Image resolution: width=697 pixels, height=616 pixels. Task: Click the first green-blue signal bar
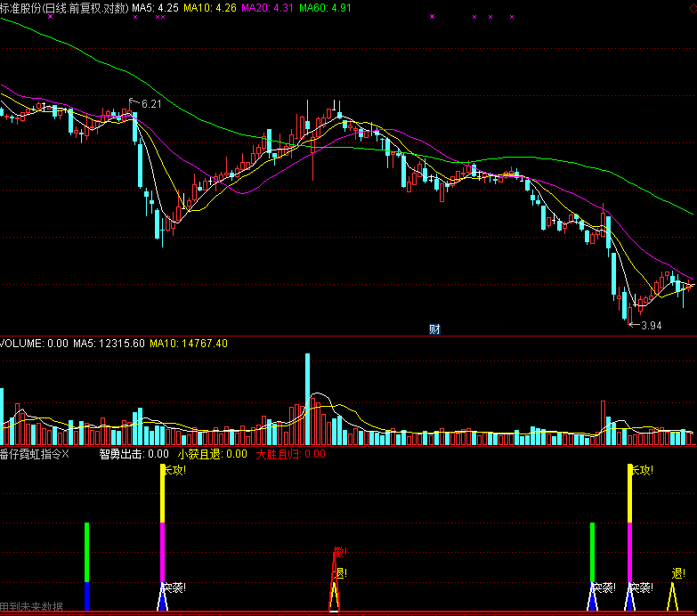coord(87,565)
